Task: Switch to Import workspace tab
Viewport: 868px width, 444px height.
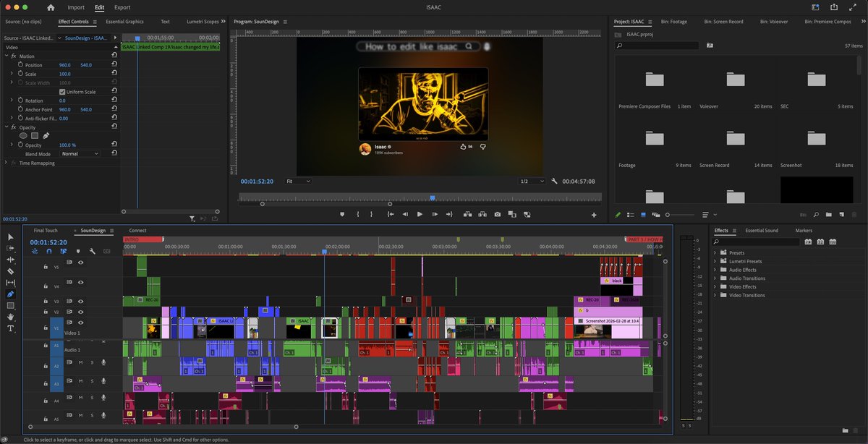Action: pyautogui.click(x=76, y=7)
